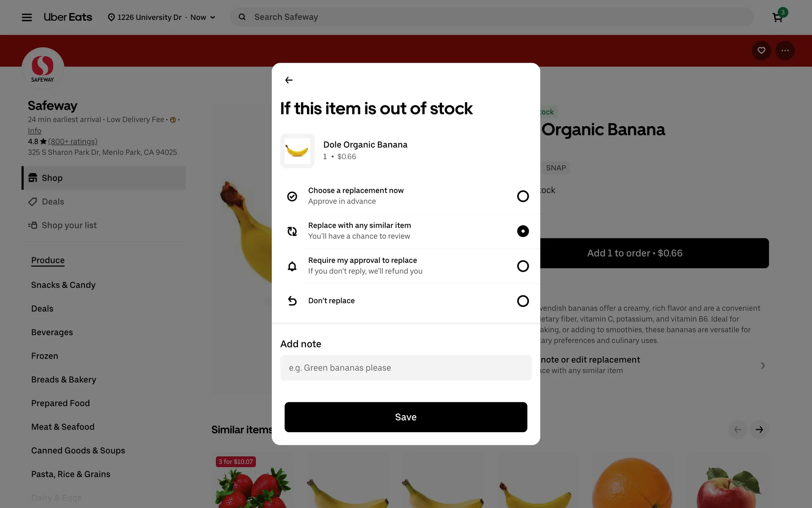The height and width of the screenshot is (508, 812).
Task: Select the 'Don't replace' radio button
Action: 523,301
